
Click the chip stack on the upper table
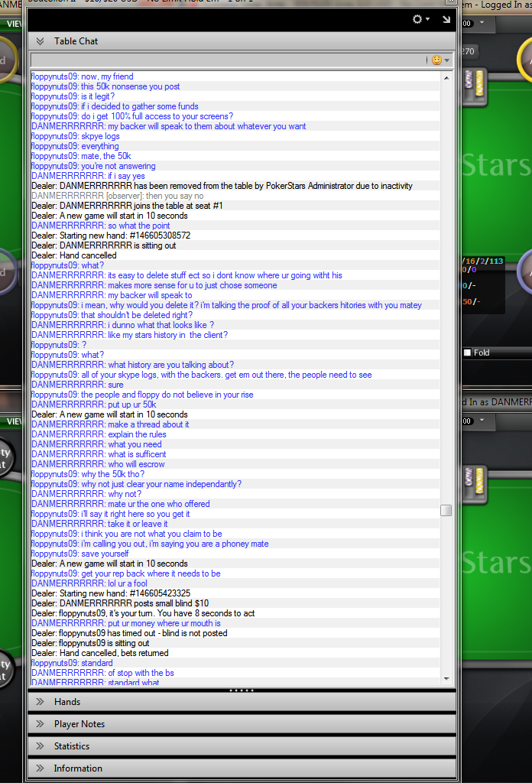coord(475,86)
